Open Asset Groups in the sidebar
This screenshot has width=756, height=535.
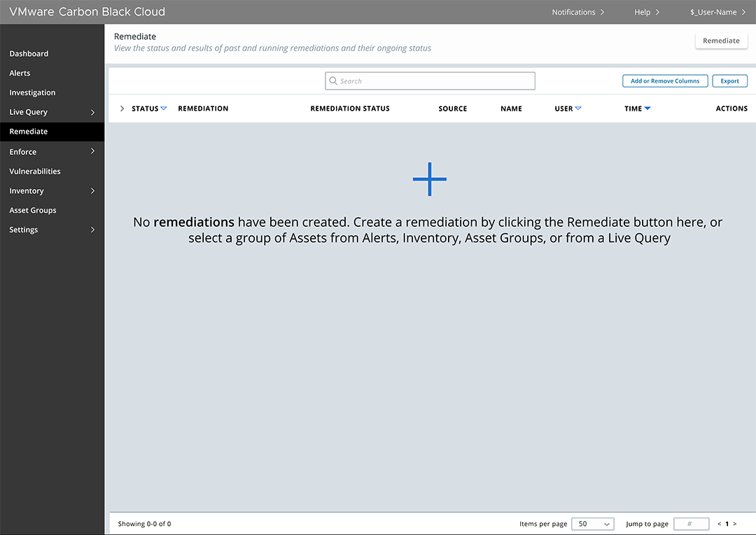click(x=33, y=210)
